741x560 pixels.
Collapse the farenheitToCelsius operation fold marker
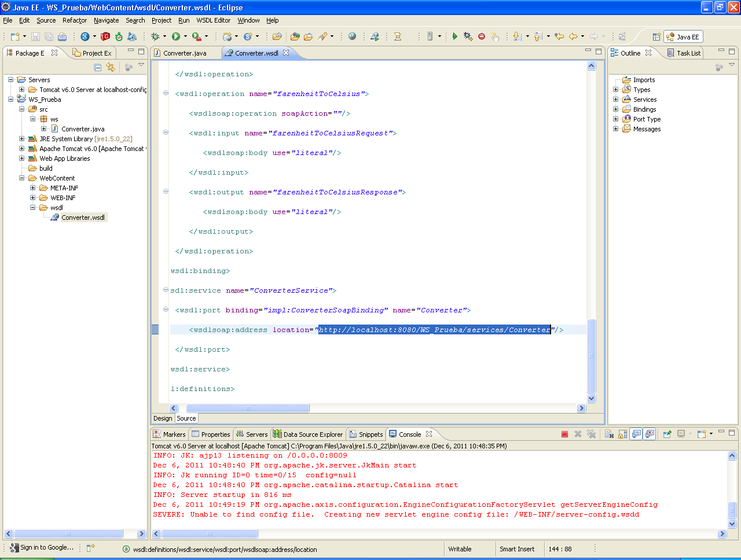[166, 93]
